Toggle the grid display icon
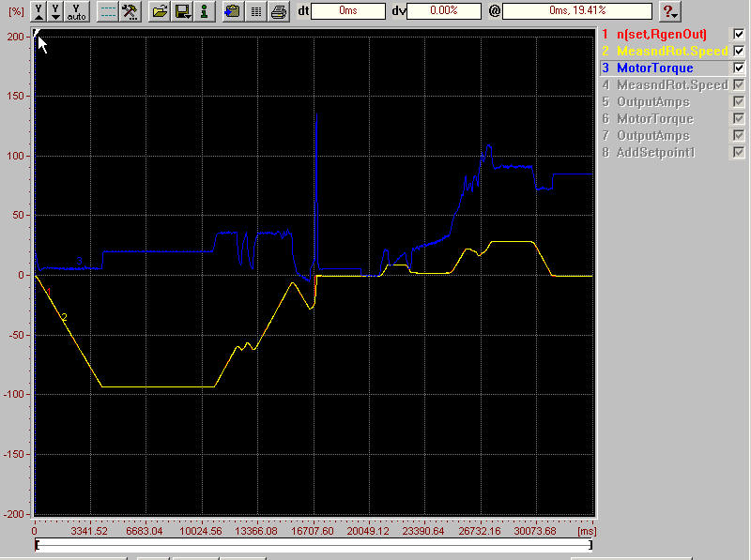The height and width of the screenshot is (560, 751). 255,11
